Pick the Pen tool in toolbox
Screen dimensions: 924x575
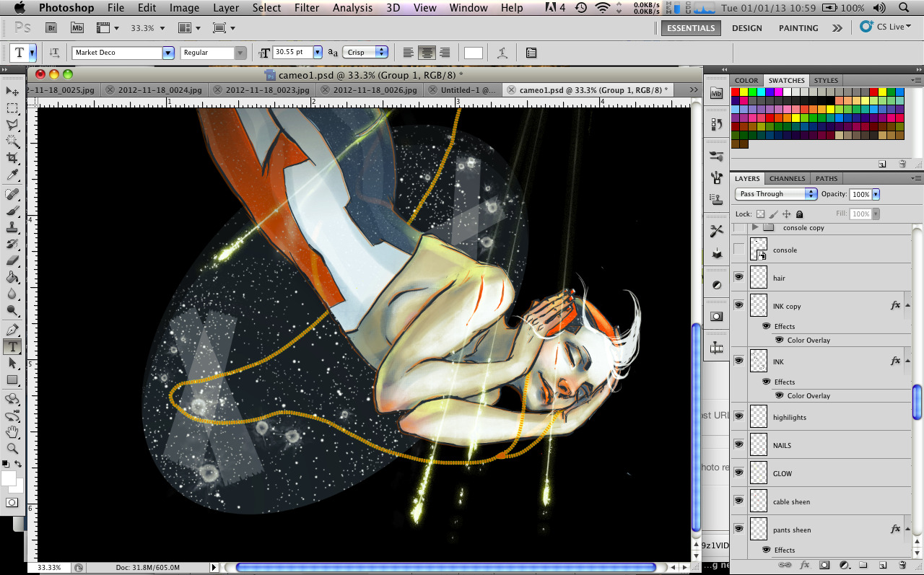pyautogui.click(x=12, y=330)
